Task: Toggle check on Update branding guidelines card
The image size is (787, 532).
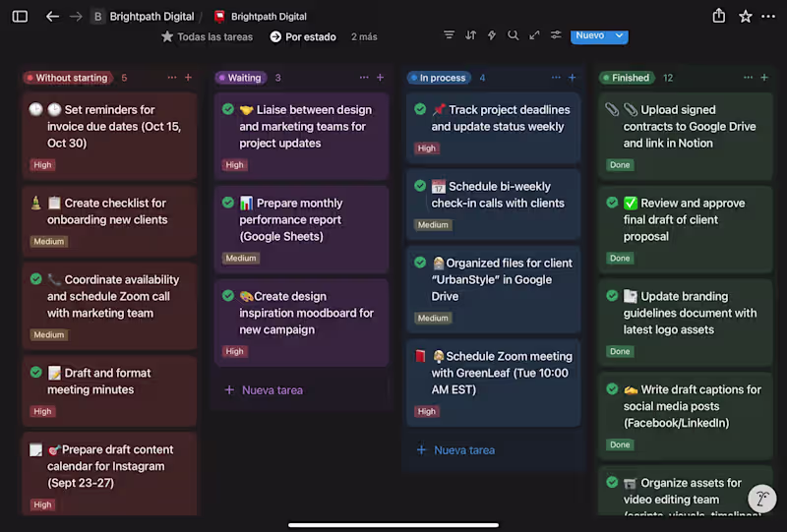Action: pos(612,296)
